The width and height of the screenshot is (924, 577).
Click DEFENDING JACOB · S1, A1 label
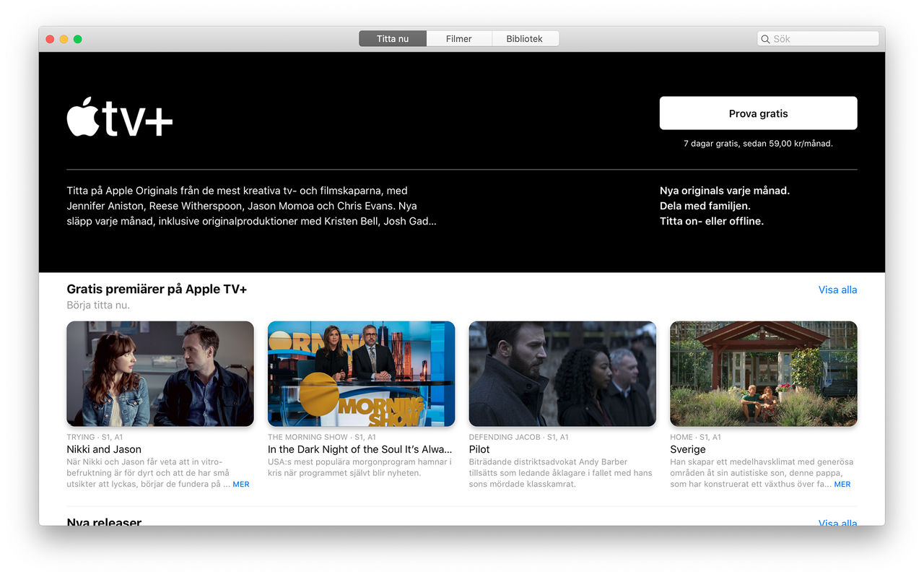point(519,437)
